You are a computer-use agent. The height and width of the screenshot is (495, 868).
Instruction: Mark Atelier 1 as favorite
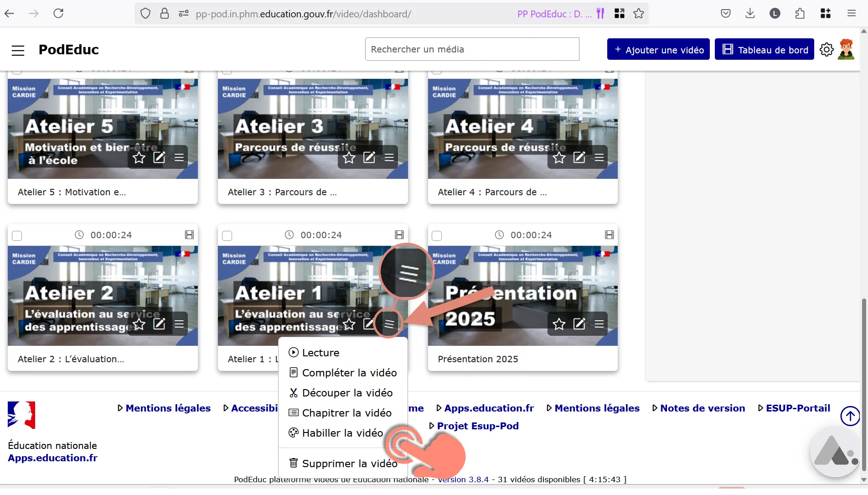pyautogui.click(x=349, y=324)
